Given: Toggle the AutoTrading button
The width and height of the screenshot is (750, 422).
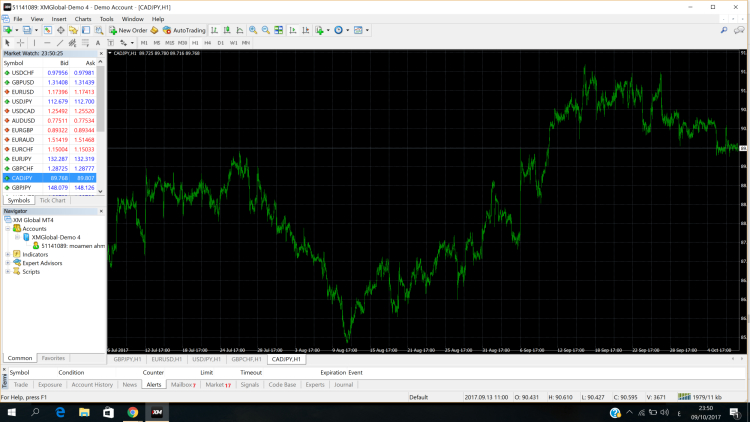Looking at the screenshot, I should click(x=184, y=30).
